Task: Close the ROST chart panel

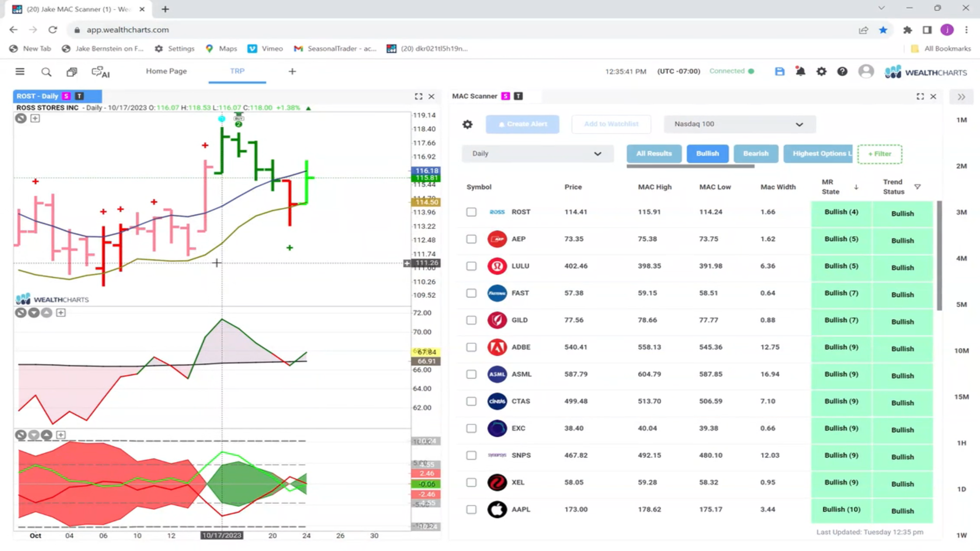Action: pos(431,96)
